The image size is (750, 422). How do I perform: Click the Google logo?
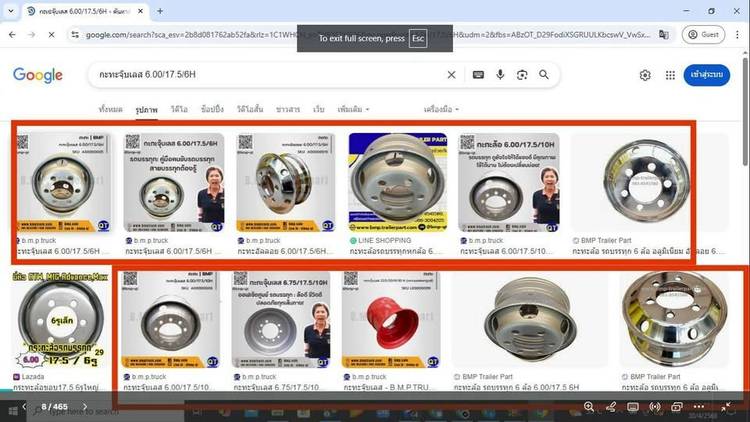(38, 75)
